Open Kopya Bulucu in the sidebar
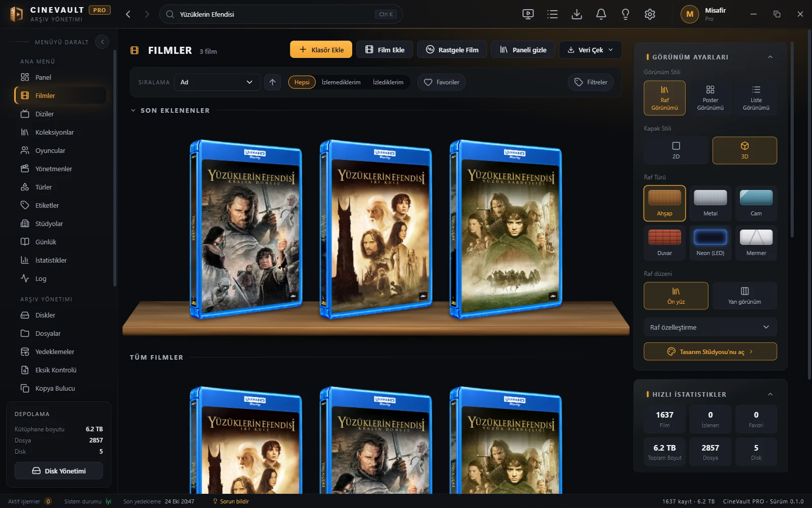 61,388
